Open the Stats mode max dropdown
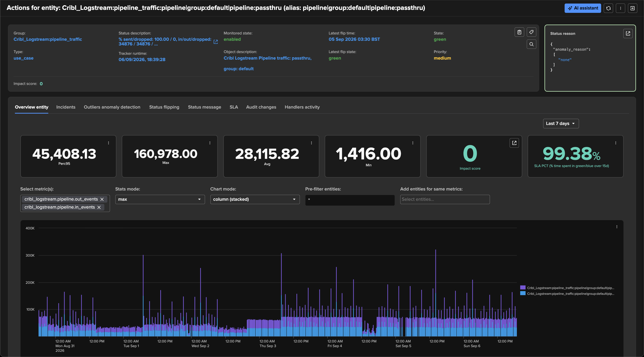Screen dimensions: 644x357 [x=160, y=199]
